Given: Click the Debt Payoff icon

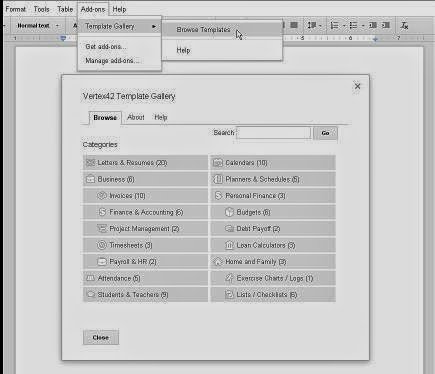Looking at the screenshot, I should coord(229,229).
